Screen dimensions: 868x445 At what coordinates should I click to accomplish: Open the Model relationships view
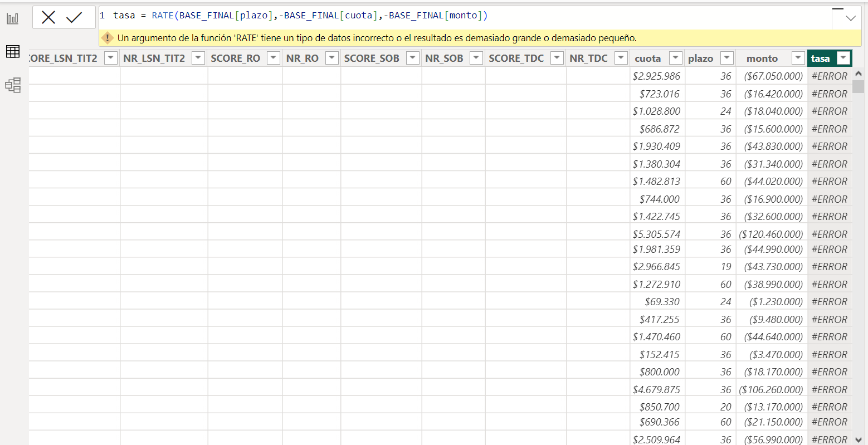pos(12,85)
